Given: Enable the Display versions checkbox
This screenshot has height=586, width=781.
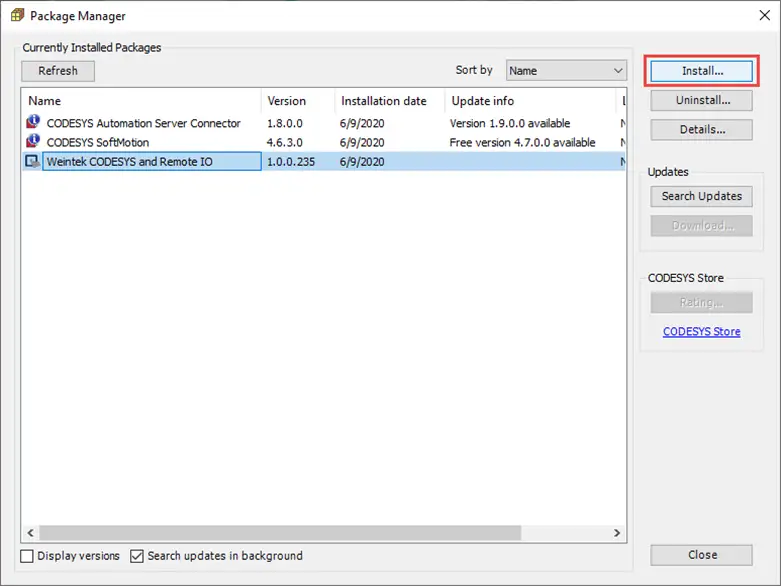Looking at the screenshot, I should click(x=27, y=556).
